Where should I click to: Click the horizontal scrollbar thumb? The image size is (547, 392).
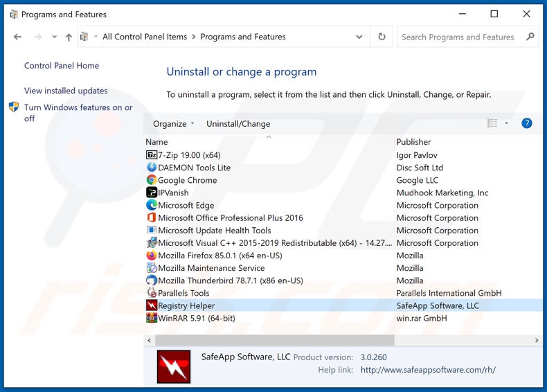click(x=275, y=340)
